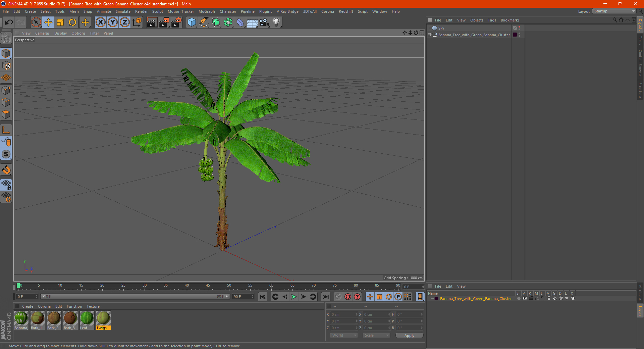Viewport: 644px width, 349px height.
Task: Toggle X-axis lock button
Action: [100, 22]
